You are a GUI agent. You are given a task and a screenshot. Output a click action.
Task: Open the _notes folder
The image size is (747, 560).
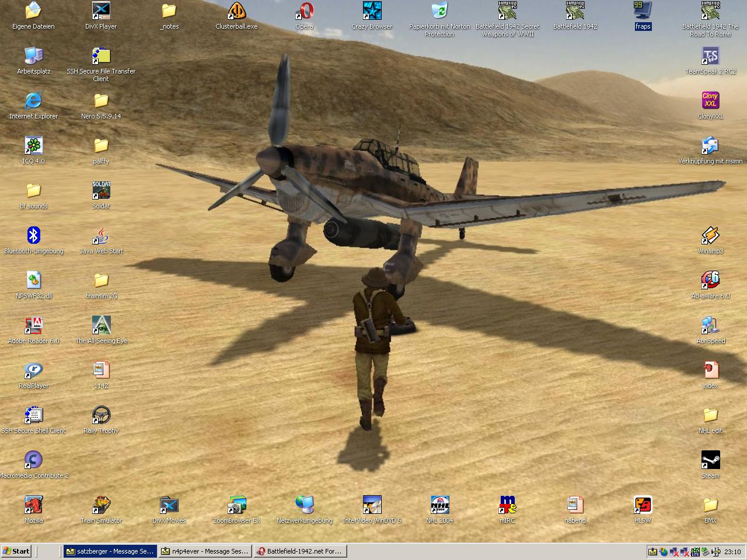tap(169, 16)
